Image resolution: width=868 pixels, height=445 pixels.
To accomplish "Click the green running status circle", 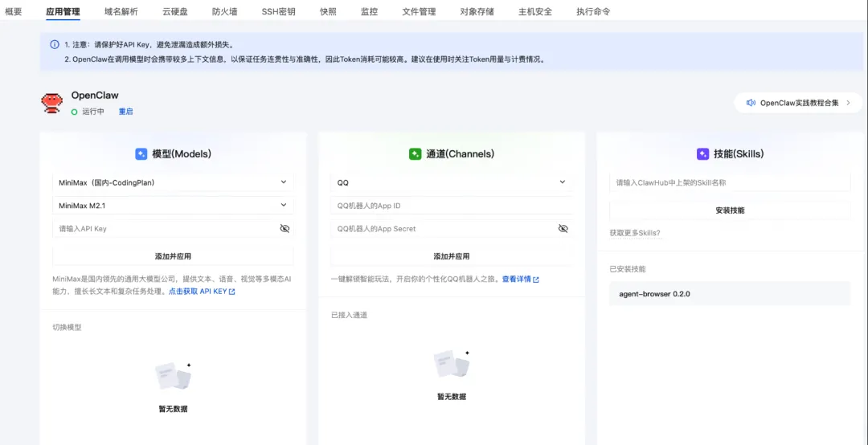I will [74, 112].
